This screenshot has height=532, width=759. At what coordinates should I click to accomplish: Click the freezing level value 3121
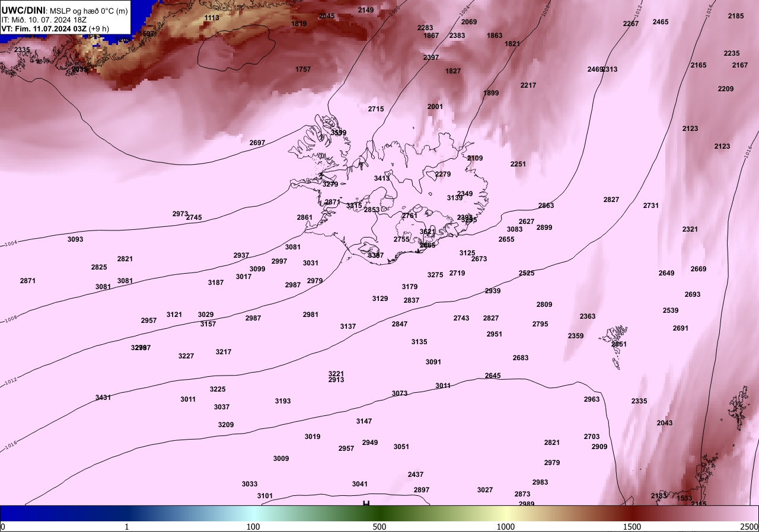tap(174, 315)
